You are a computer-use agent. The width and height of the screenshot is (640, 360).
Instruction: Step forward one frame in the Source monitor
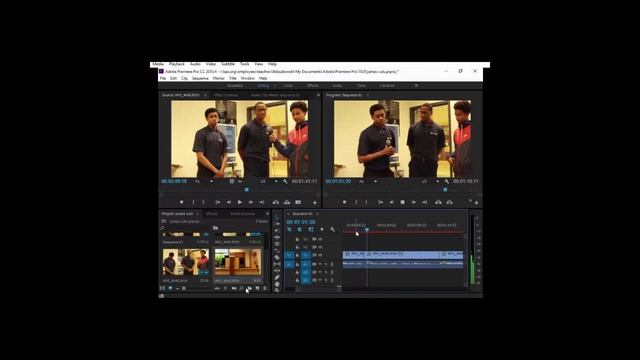point(251,202)
